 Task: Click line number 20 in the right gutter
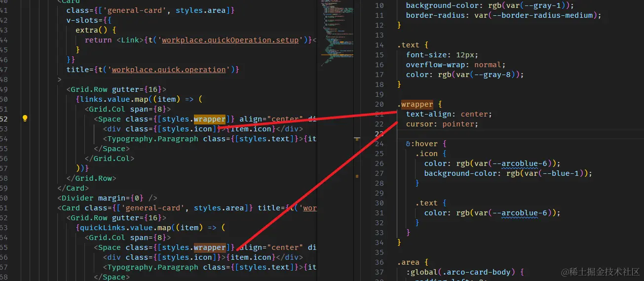(379, 104)
